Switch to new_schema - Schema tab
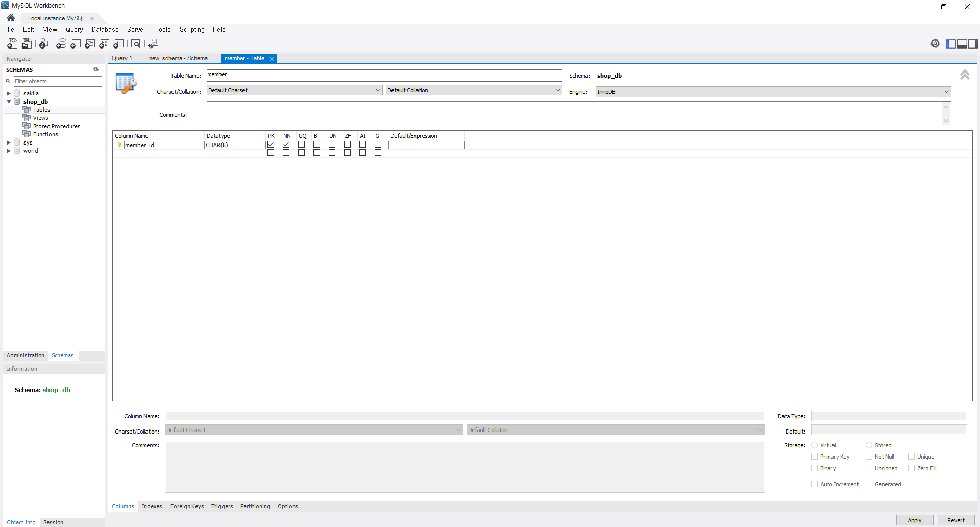The width and height of the screenshot is (980, 527). coord(178,58)
